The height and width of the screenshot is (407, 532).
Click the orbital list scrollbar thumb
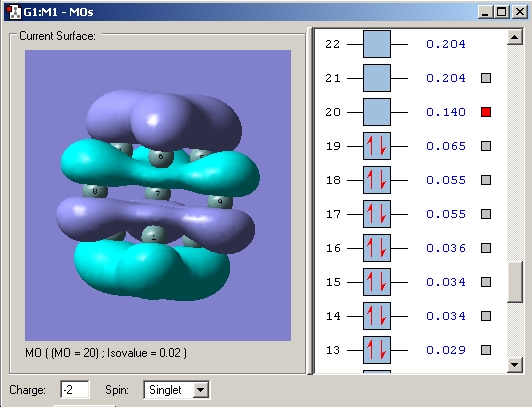click(x=514, y=282)
